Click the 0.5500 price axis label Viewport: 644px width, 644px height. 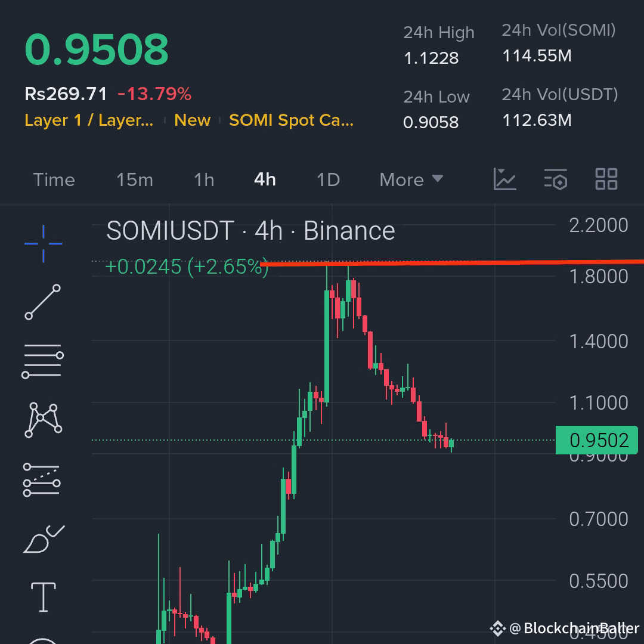point(599,581)
